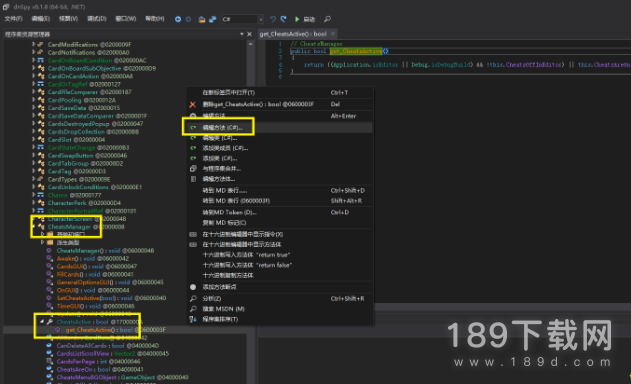Open the 编辑(E) menu
Image resolution: width=631 pixels, height=384 pixels.
click(x=41, y=19)
